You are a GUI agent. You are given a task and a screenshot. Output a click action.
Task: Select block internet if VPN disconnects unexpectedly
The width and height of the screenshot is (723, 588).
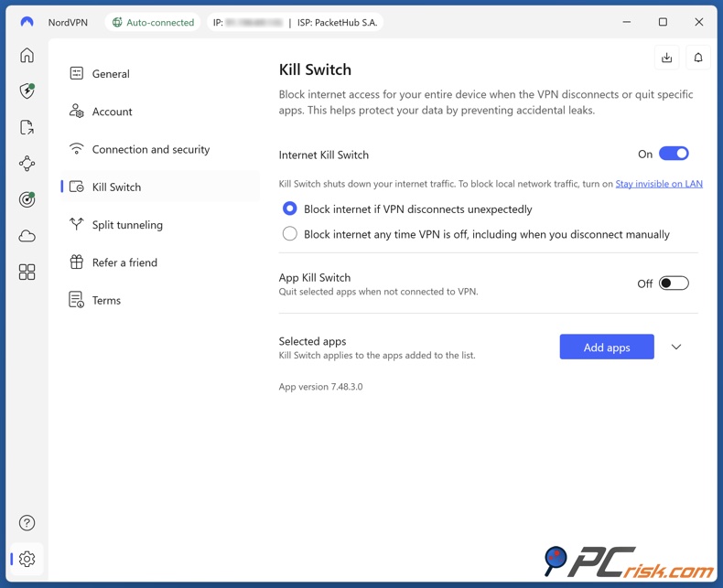(290, 208)
